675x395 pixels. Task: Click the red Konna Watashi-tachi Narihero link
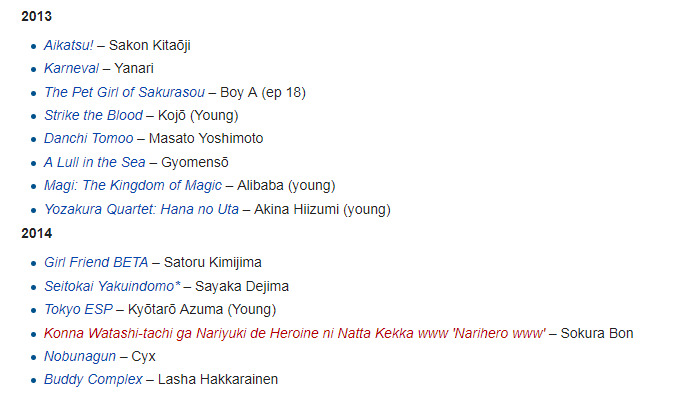click(x=294, y=333)
